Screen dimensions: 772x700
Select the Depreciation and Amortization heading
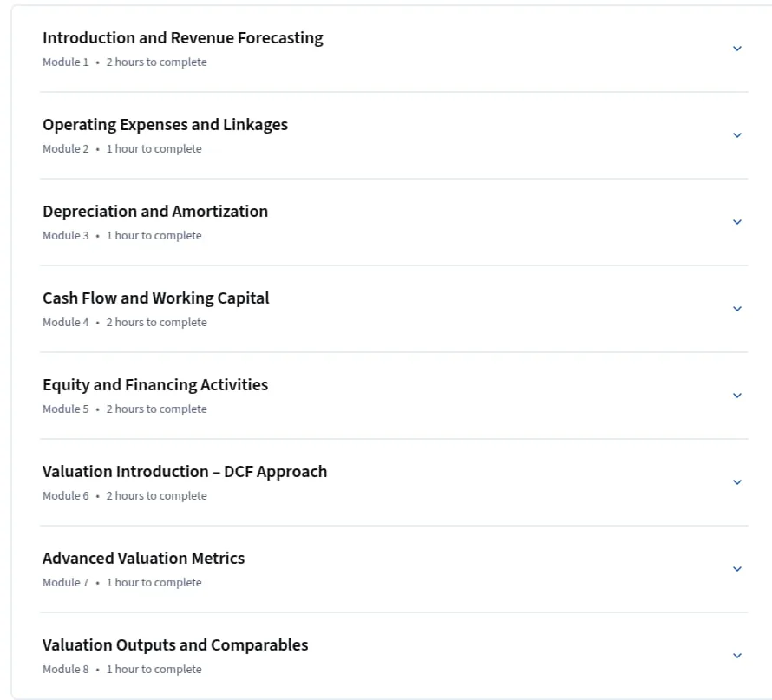(155, 211)
